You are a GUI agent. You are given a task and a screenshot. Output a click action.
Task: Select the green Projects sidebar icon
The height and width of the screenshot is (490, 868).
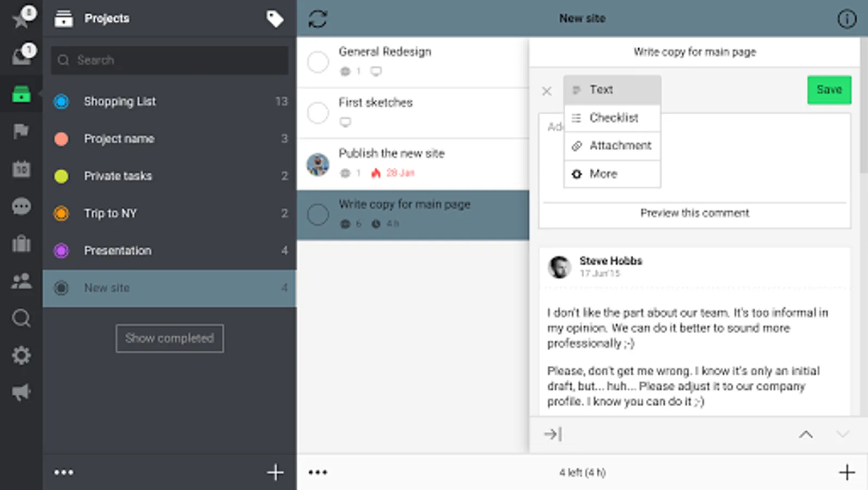pyautogui.click(x=21, y=94)
